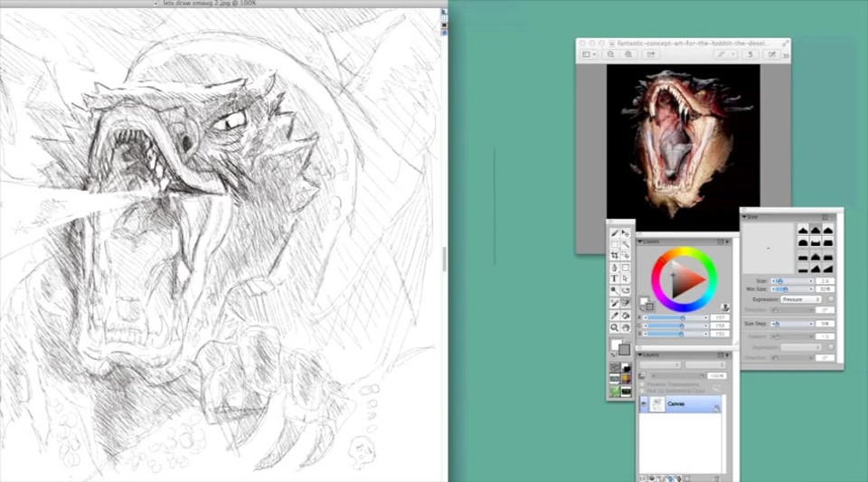Open the View sidebar dropdown in Preview
Image resolution: width=868 pixels, height=482 pixels.
pyautogui.click(x=589, y=54)
